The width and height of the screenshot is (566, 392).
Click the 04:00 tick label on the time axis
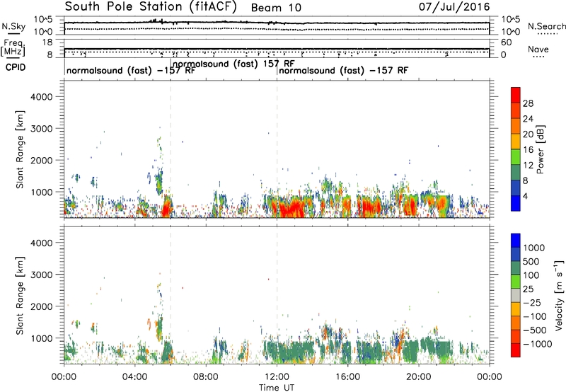point(135,377)
